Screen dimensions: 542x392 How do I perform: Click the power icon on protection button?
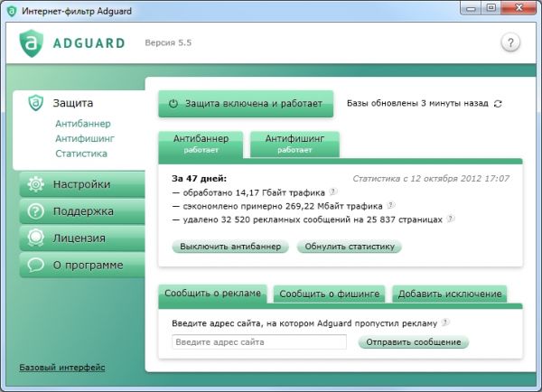[x=173, y=103]
